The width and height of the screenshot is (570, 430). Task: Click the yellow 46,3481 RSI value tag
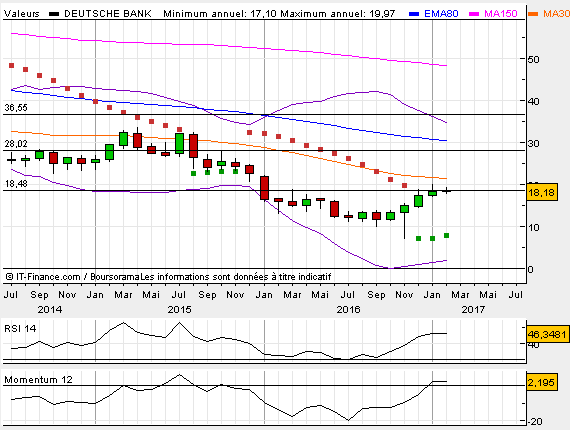click(547, 334)
